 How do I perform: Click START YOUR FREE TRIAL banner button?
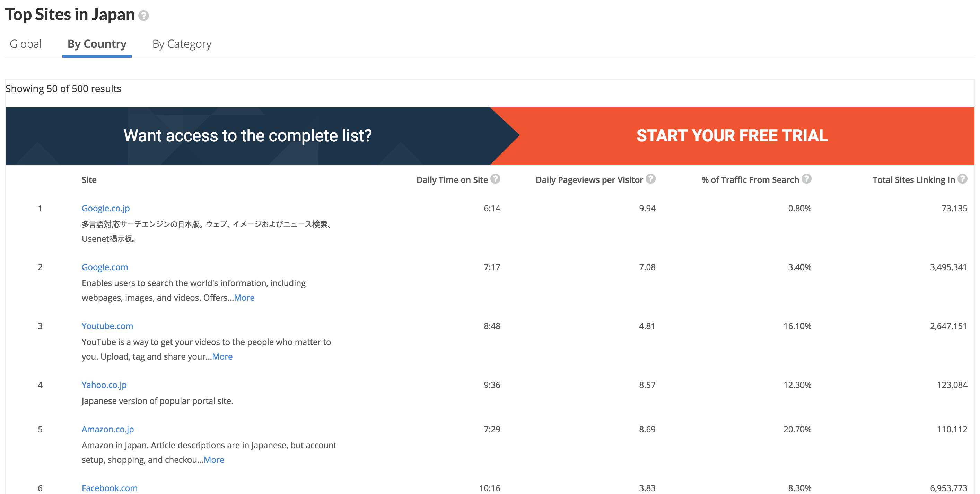tap(732, 136)
